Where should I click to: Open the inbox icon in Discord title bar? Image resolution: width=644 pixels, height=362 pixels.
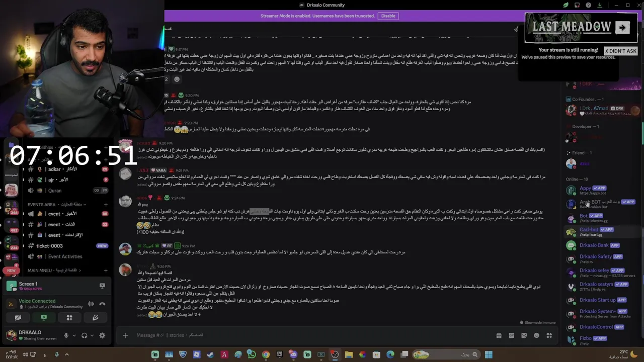click(x=577, y=5)
